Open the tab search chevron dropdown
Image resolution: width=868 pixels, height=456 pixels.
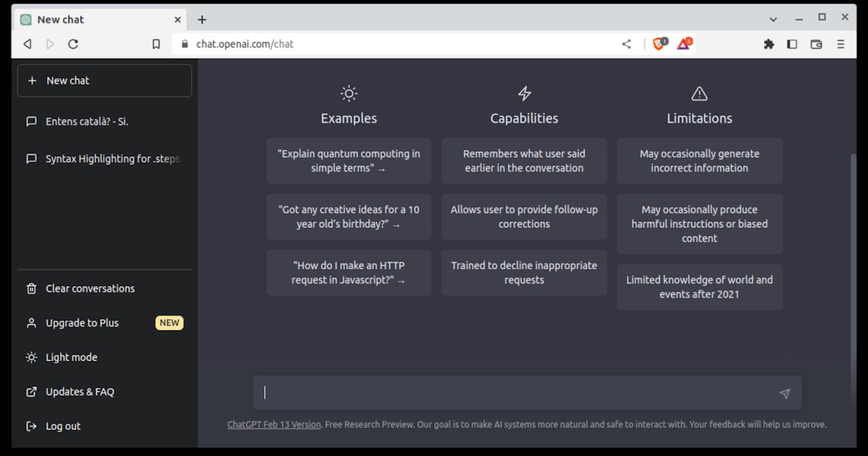(773, 18)
